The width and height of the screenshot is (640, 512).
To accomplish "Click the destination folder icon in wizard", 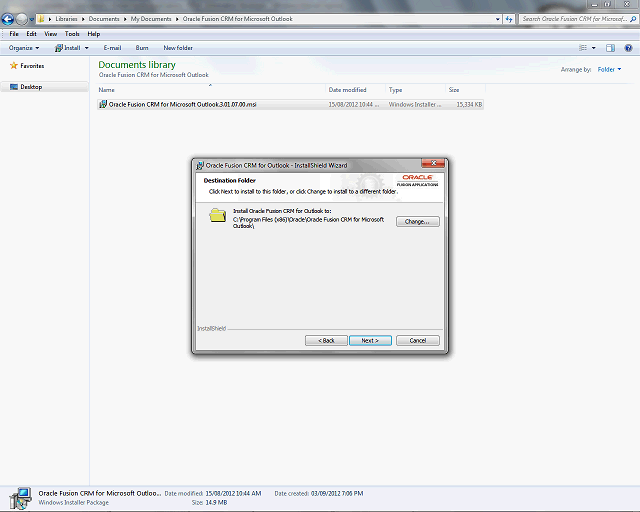I will [218, 215].
